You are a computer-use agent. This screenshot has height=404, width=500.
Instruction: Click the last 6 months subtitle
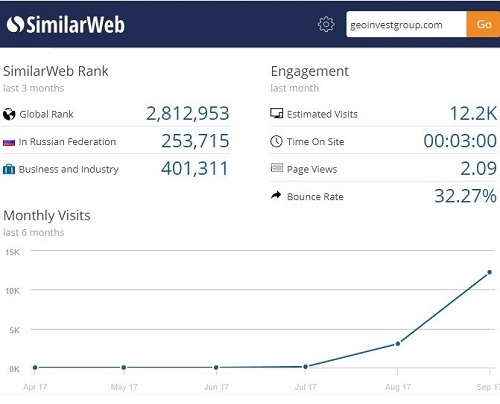[34, 232]
